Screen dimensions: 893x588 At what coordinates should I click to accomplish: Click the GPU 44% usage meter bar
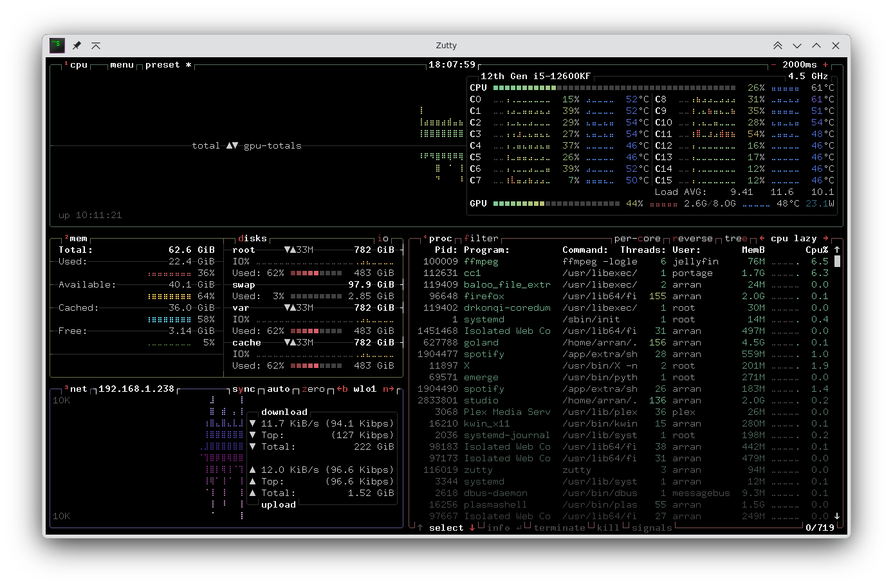557,203
